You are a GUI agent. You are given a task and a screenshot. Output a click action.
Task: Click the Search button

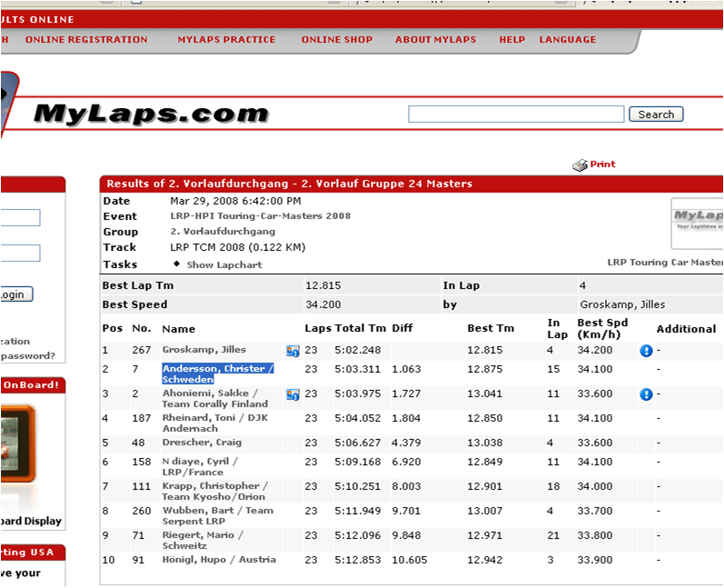pyautogui.click(x=656, y=115)
